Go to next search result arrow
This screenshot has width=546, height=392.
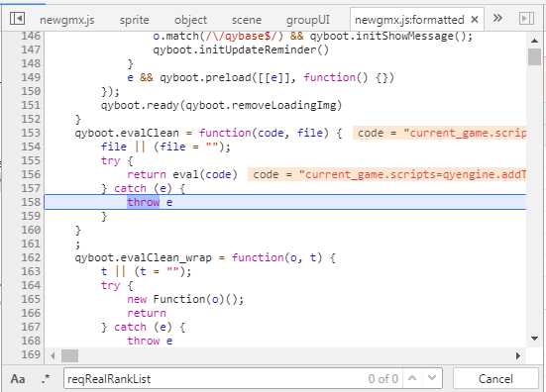pos(432,378)
